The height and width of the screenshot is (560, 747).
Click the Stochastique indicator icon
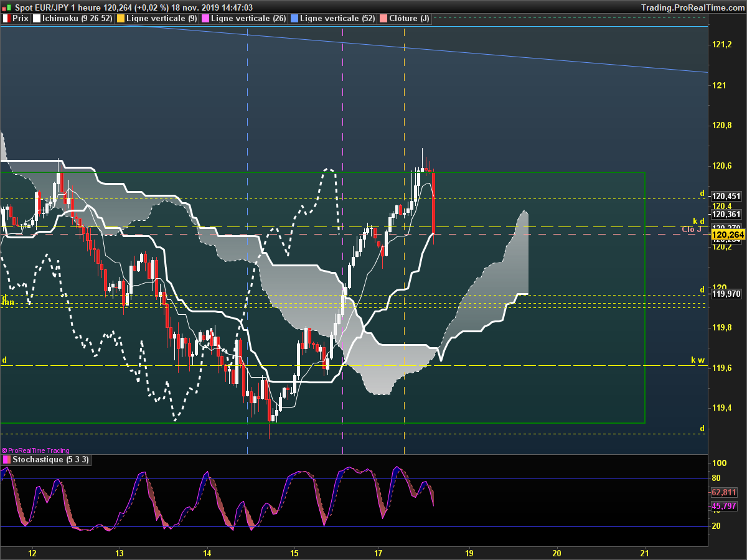pyautogui.click(x=7, y=460)
